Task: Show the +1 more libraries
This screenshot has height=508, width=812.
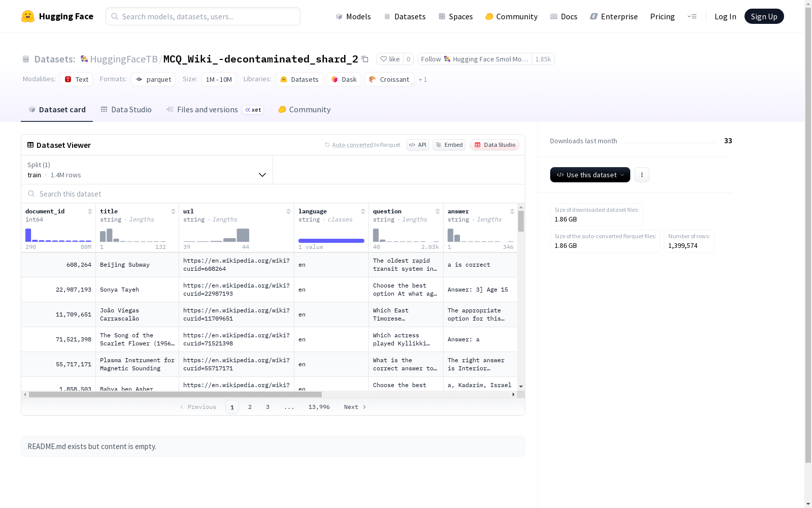Action: (423, 79)
